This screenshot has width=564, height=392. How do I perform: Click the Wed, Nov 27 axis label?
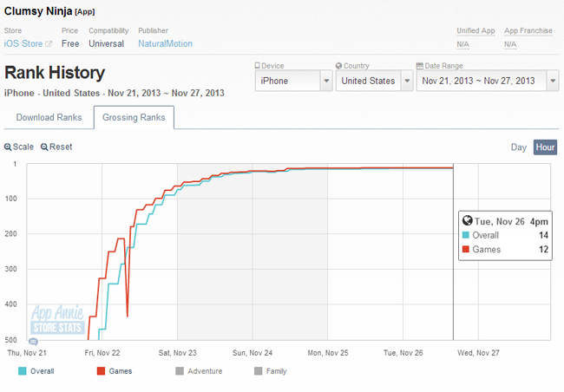coord(478,353)
